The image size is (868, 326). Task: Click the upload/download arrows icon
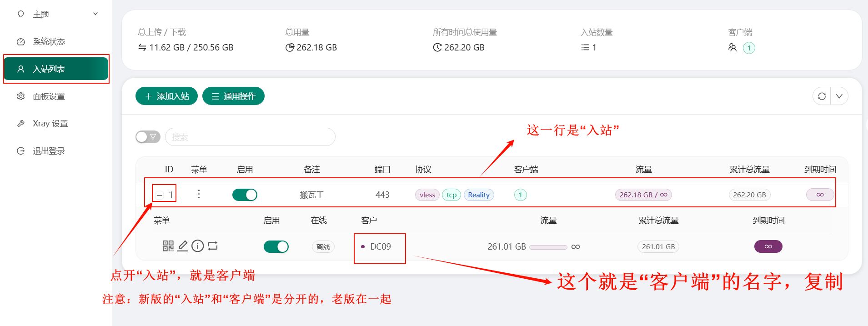point(142,47)
